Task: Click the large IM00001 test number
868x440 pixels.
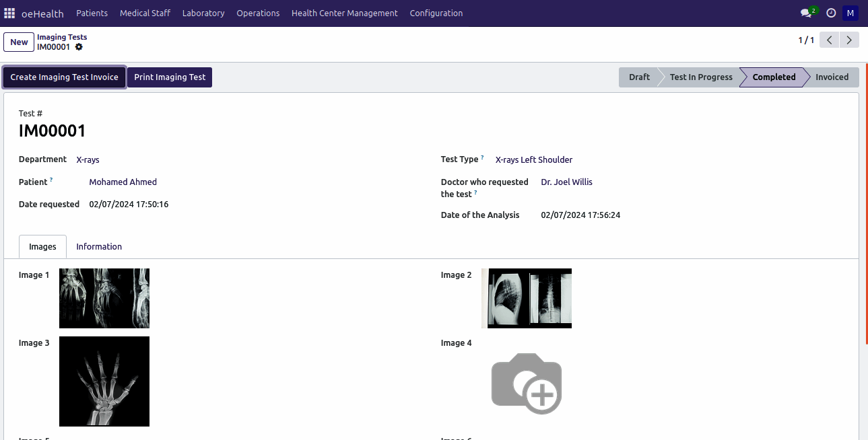Action: [53, 131]
